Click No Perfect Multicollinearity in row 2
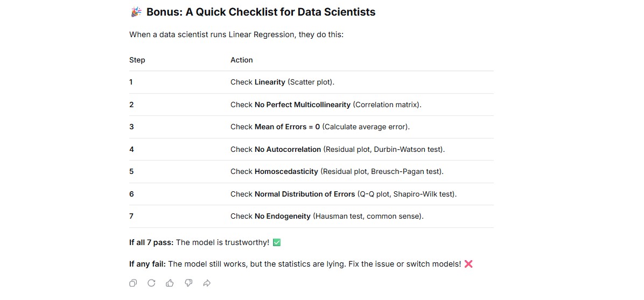This screenshot has height=300, width=644. (x=303, y=105)
